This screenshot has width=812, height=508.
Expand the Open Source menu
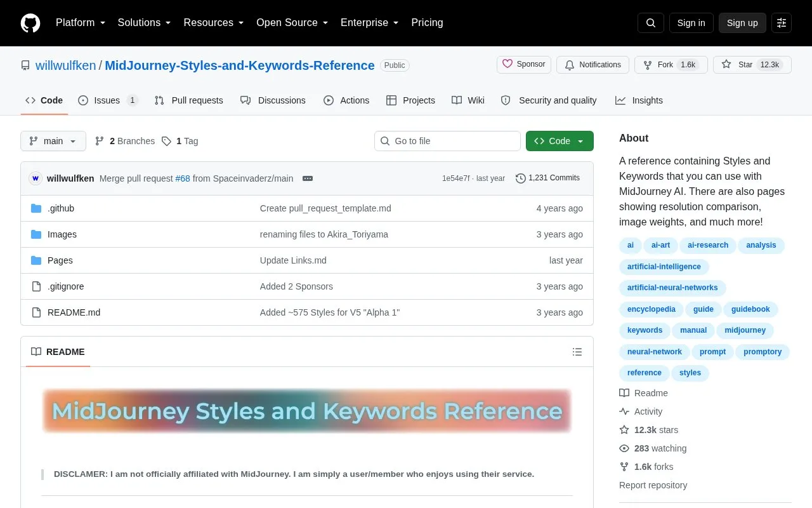(x=292, y=23)
